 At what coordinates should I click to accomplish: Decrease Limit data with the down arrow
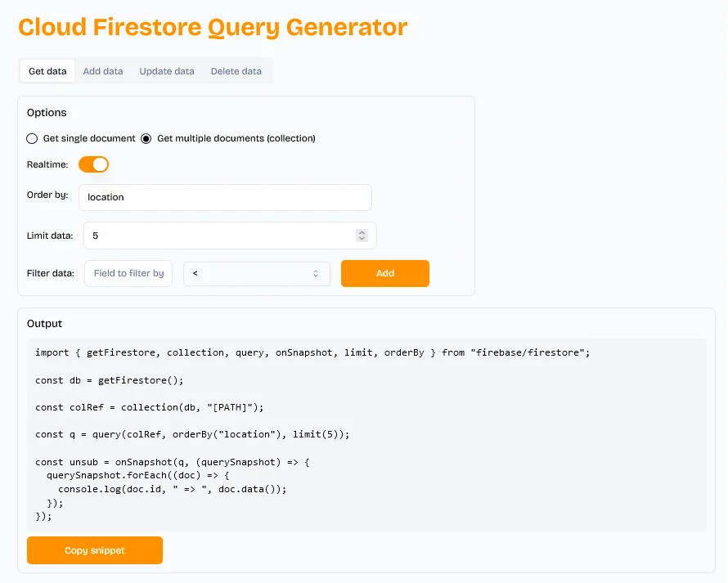pos(362,239)
